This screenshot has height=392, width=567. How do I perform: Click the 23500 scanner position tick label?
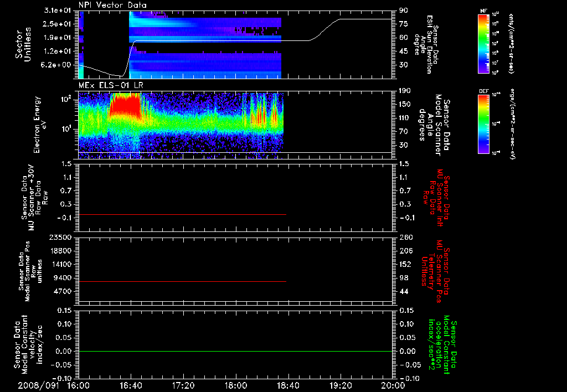tap(60, 237)
